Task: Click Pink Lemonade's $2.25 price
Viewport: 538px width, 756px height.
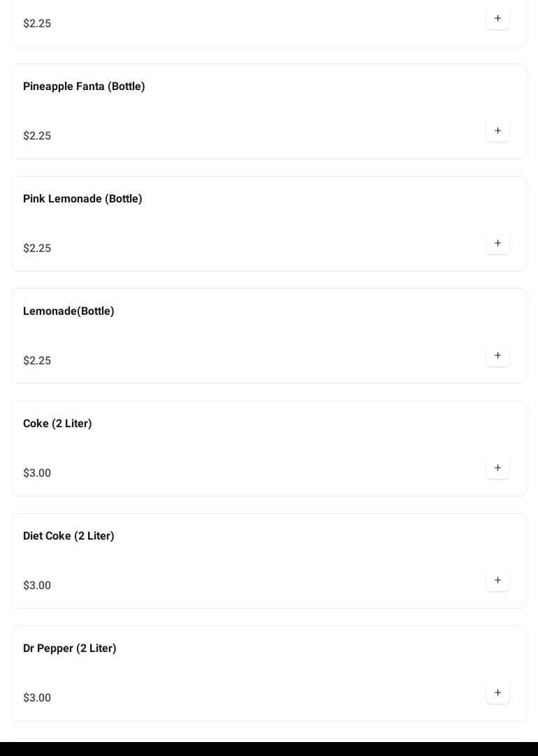Action: pos(37,249)
